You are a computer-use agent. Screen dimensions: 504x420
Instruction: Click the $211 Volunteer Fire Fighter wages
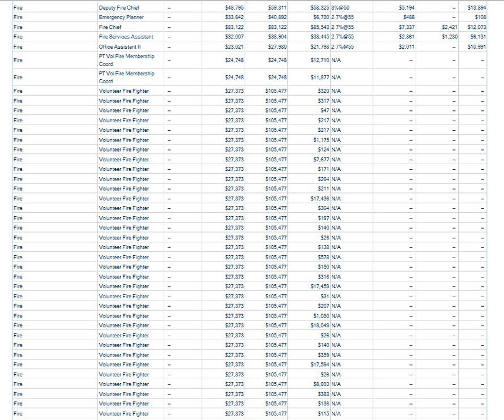point(323,188)
